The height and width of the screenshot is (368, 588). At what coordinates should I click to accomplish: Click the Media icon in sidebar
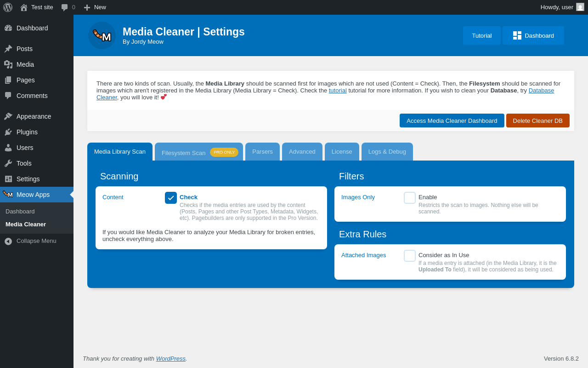coord(8,64)
